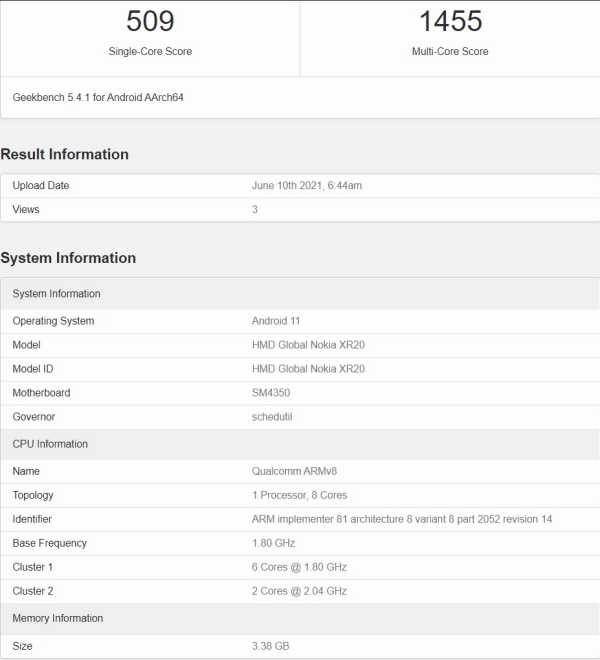Click the large 'System Information' section heading

tap(68, 258)
